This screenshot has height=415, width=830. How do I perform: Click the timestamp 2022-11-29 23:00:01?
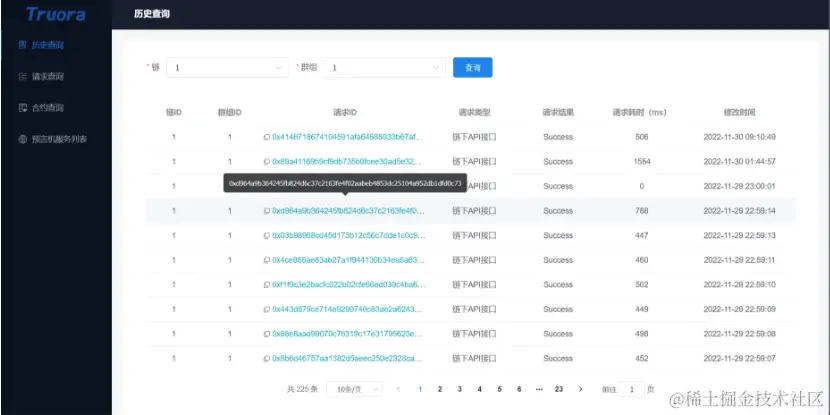tap(739, 186)
